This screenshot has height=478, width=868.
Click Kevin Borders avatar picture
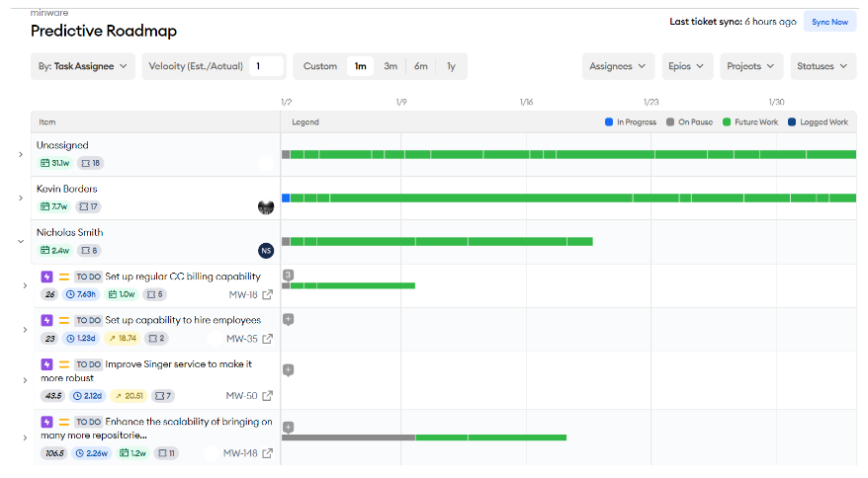point(266,207)
